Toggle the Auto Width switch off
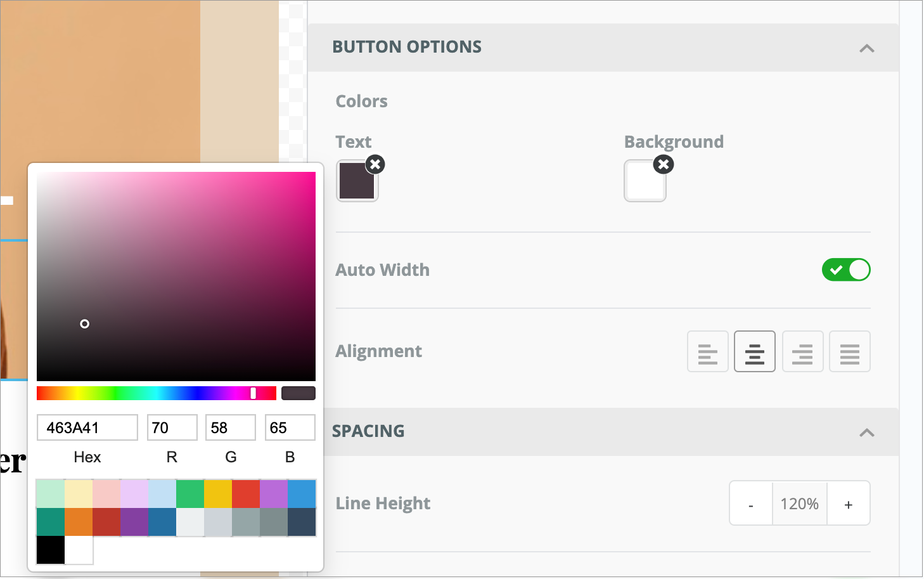The image size is (924, 579). pos(845,270)
